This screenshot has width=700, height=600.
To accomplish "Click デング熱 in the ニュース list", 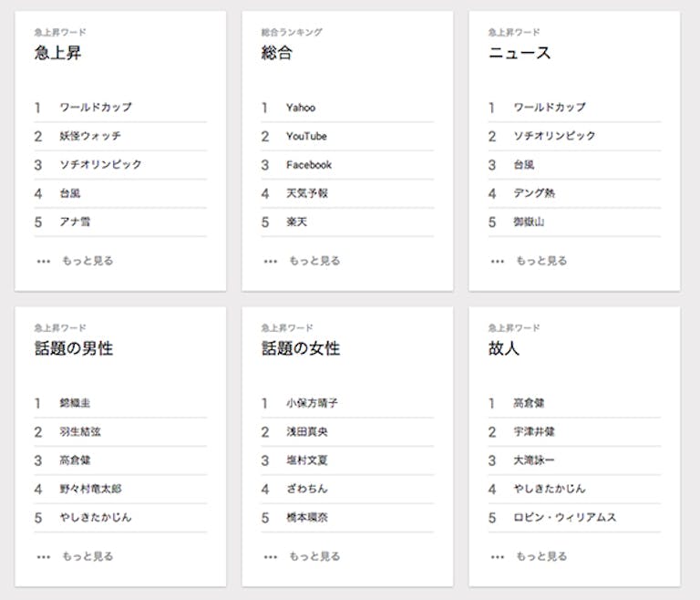I will (x=534, y=193).
